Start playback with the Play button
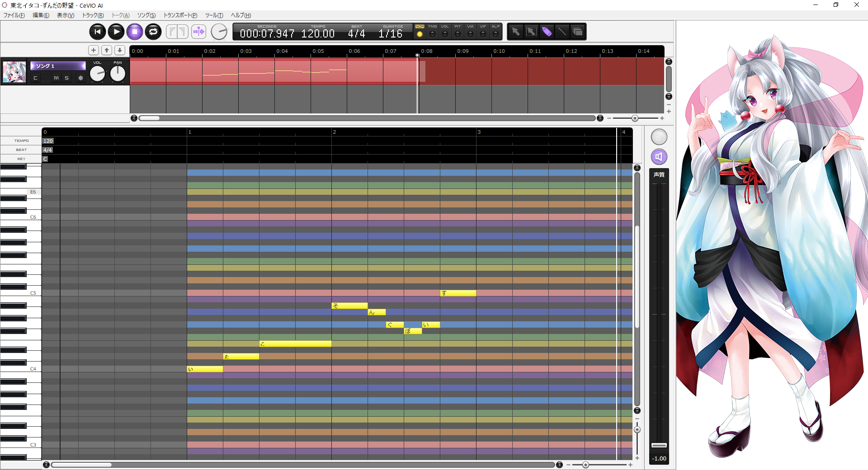This screenshot has height=470, width=868. (116, 32)
